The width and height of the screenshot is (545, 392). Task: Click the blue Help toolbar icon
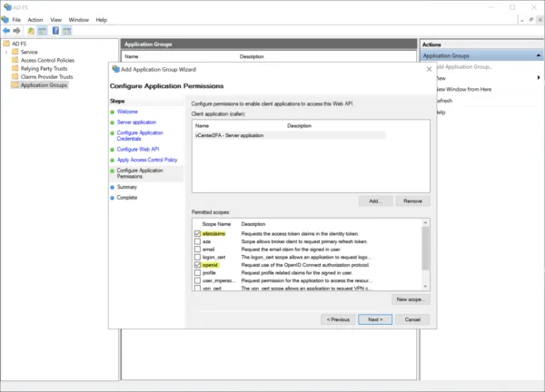tap(55, 31)
